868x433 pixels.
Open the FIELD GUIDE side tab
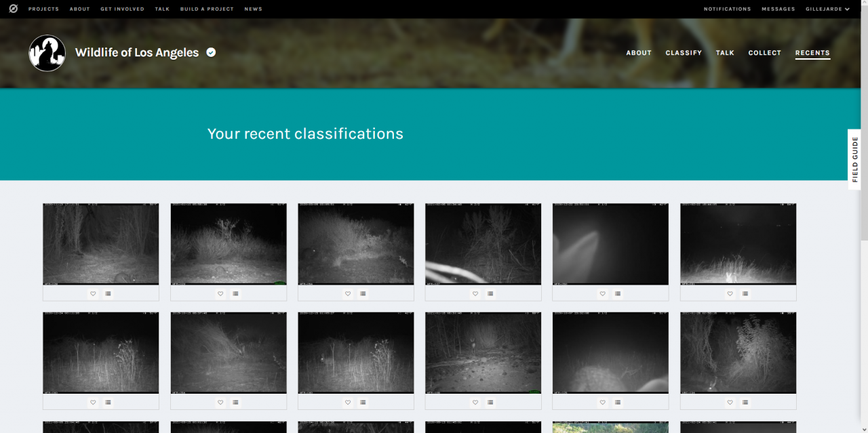(x=854, y=159)
